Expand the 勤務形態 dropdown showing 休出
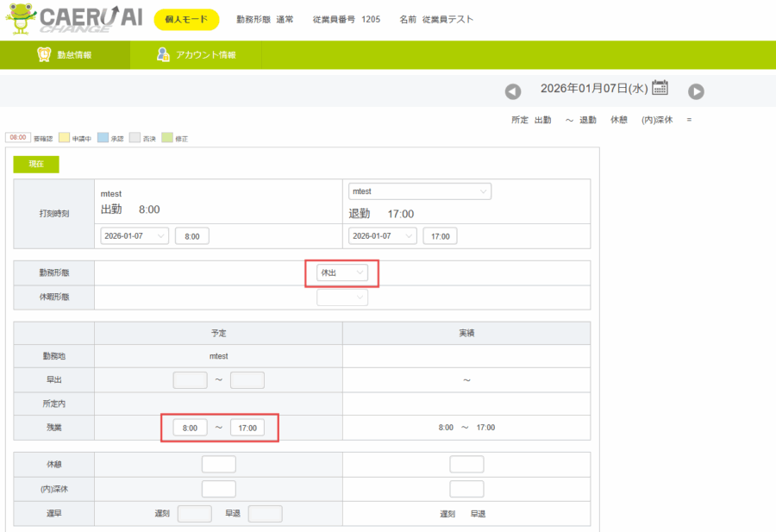The image size is (776, 532). 342,272
